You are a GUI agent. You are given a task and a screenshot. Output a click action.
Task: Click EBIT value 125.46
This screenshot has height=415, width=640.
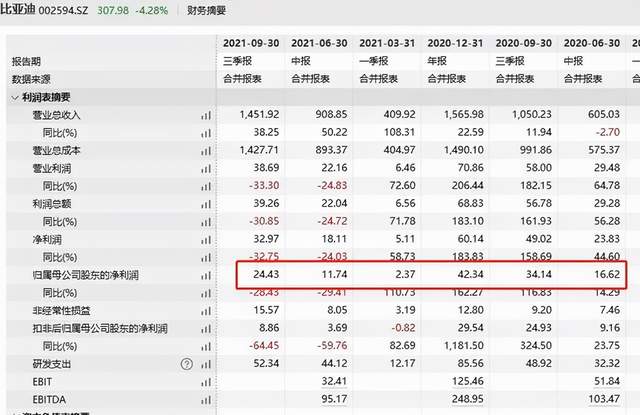[x=467, y=381]
